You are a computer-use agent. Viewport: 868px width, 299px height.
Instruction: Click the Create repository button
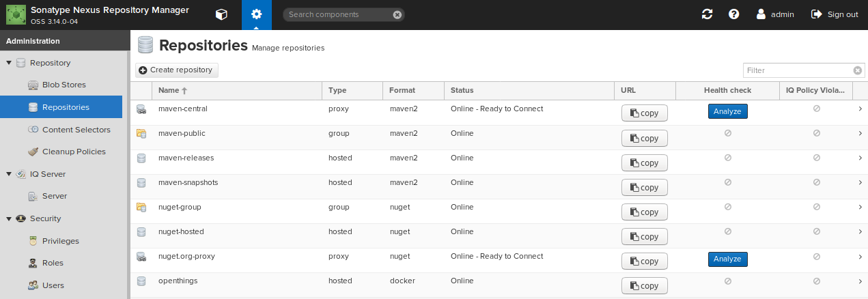(x=177, y=70)
